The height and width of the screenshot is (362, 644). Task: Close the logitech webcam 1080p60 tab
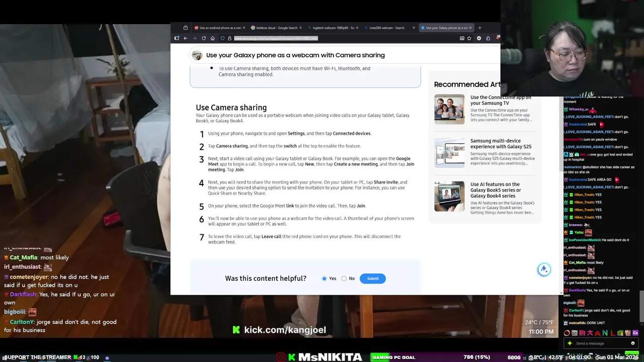tap(357, 28)
